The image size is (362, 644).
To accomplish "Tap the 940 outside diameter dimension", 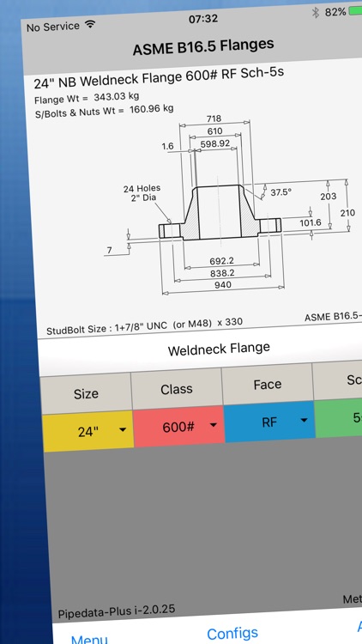I will [x=223, y=284].
